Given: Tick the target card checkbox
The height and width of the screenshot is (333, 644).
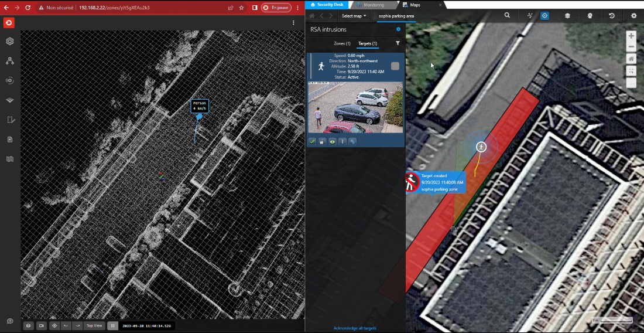Looking at the screenshot, I should point(395,66).
